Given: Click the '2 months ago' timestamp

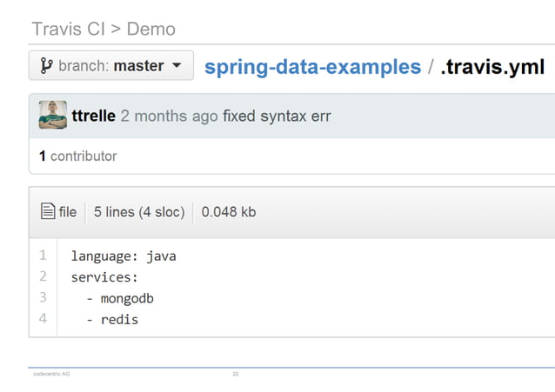Looking at the screenshot, I should click(169, 116).
